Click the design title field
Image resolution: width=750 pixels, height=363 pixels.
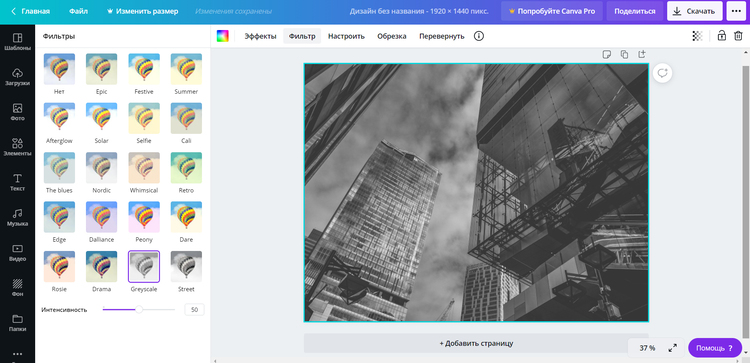pos(419,11)
